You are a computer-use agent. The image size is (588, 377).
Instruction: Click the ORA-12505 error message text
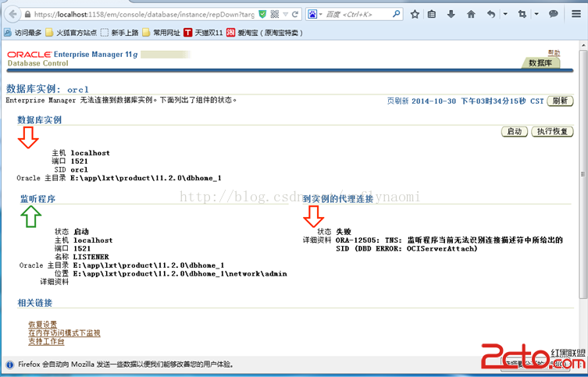(449, 244)
